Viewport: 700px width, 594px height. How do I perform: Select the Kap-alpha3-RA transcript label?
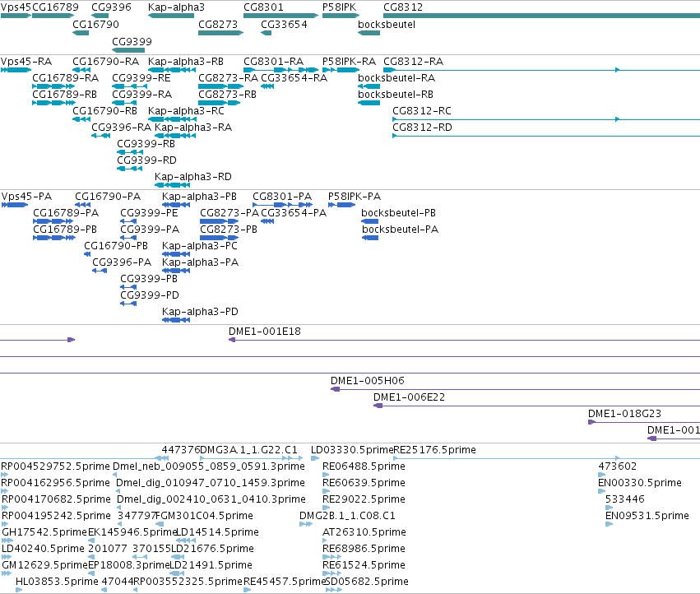tap(193, 128)
